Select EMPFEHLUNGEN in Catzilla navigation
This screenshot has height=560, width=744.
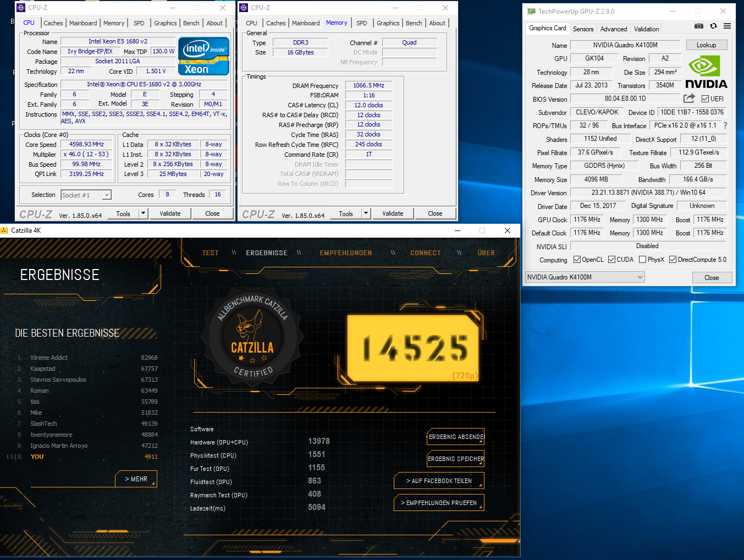[346, 253]
